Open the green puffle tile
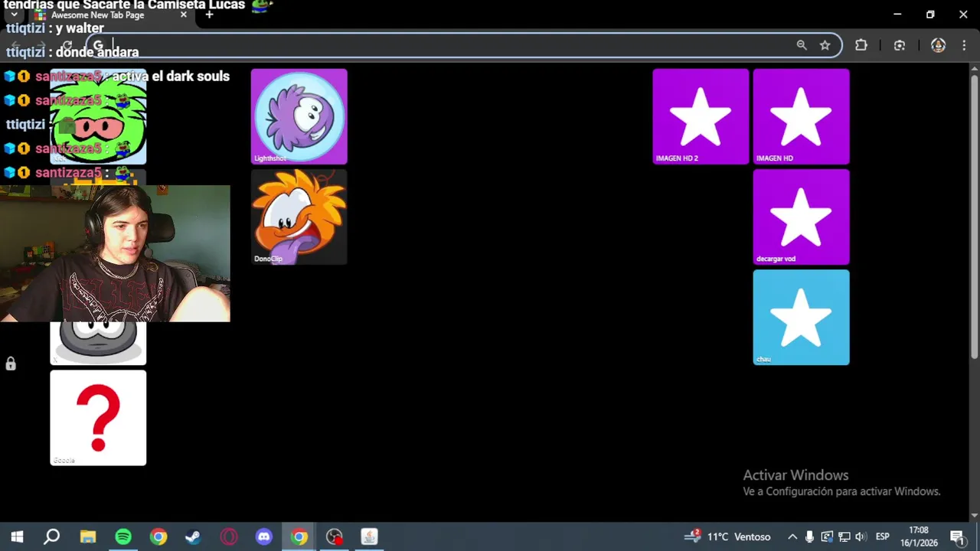The height and width of the screenshot is (551, 980). pyautogui.click(x=98, y=116)
